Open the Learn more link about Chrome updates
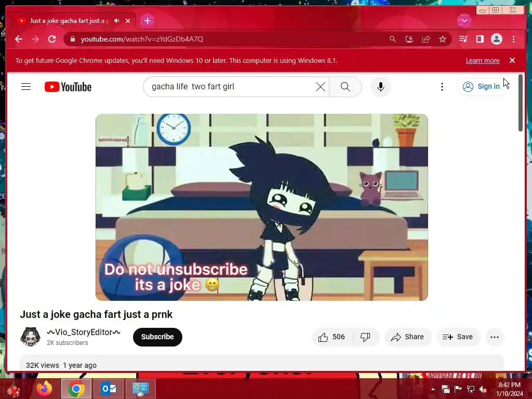Image resolution: width=532 pixels, height=399 pixels. 483,60
